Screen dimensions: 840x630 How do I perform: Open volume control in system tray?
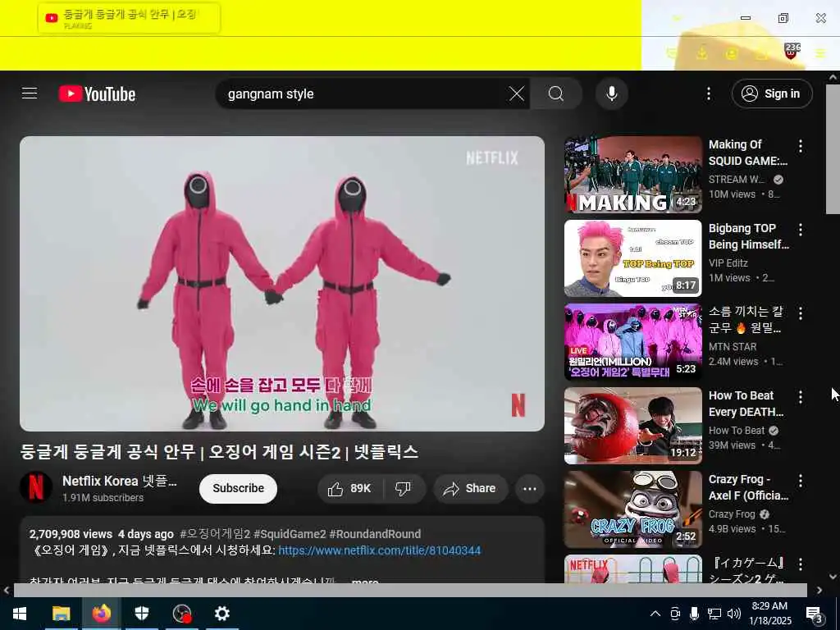[734, 614]
